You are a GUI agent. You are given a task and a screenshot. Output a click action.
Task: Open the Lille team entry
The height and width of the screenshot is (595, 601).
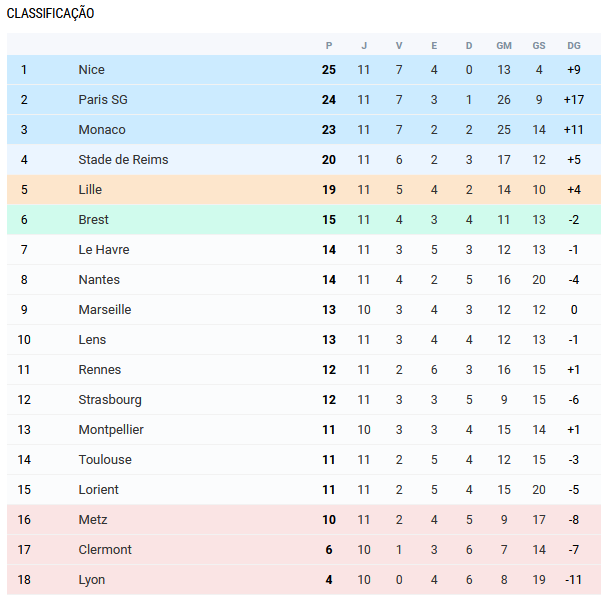pos(90,190)
